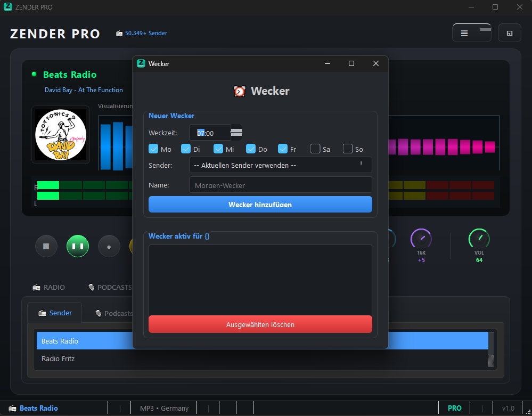This screenshot has height=416, width=532.
Task: Click the radio icon beside 50.349+ Sender
Action: [x=119, y=34]
